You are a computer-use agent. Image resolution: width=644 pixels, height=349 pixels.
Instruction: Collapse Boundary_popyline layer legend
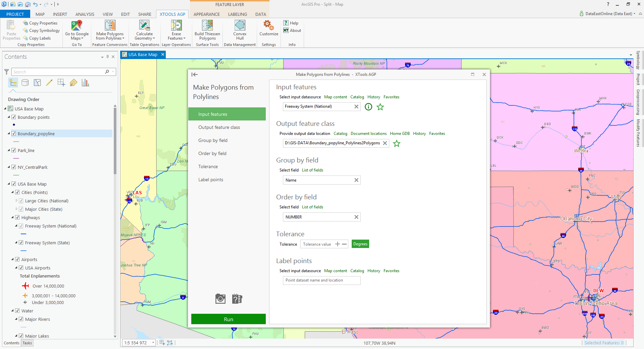pos(9,134)
